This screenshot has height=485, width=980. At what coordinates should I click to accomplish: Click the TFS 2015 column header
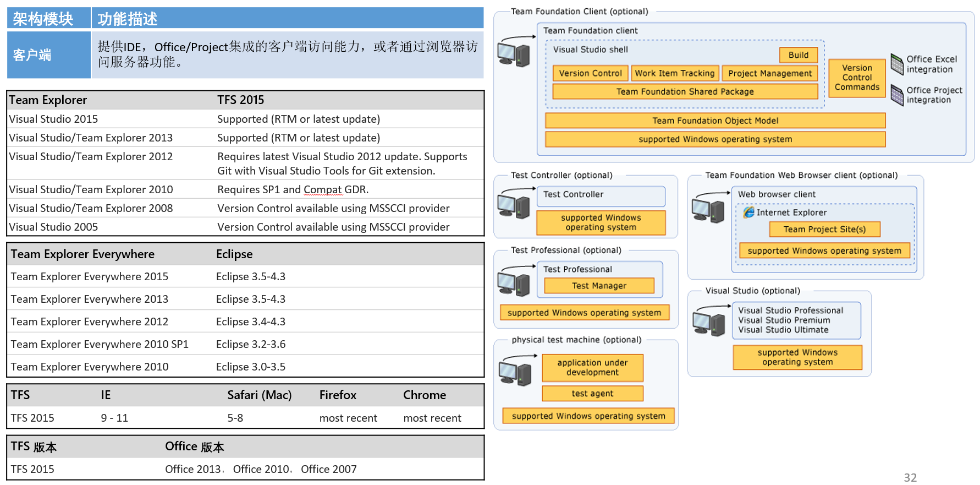241,100
